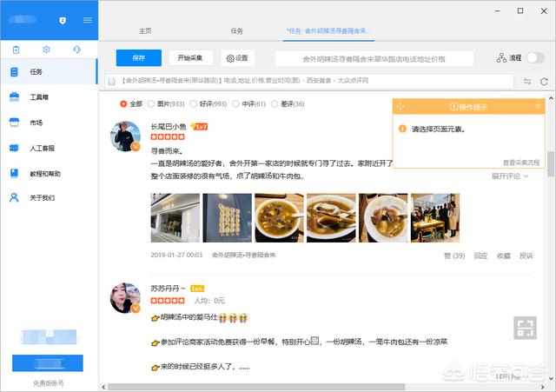Click the headset support icon below the header
556x392 pixels.
(77, 50)
